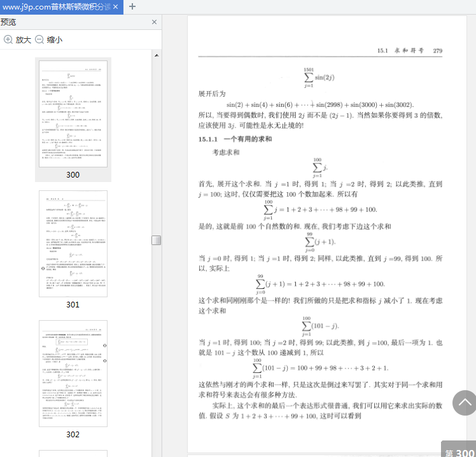Close the www.j9p.com document tab
The width and height of the screenshot is (476, 457).
(x=115, y=6)
